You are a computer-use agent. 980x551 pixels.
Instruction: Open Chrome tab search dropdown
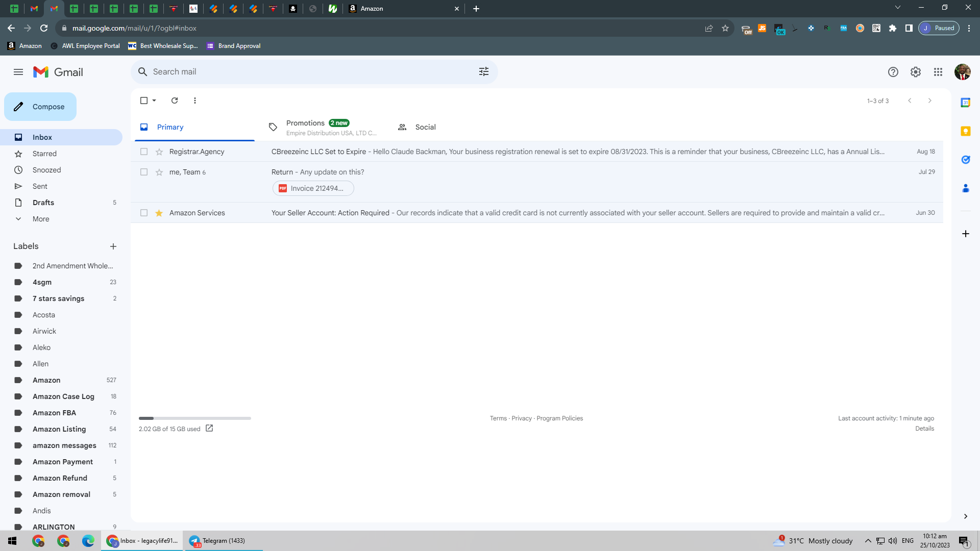tap(898, 8)
